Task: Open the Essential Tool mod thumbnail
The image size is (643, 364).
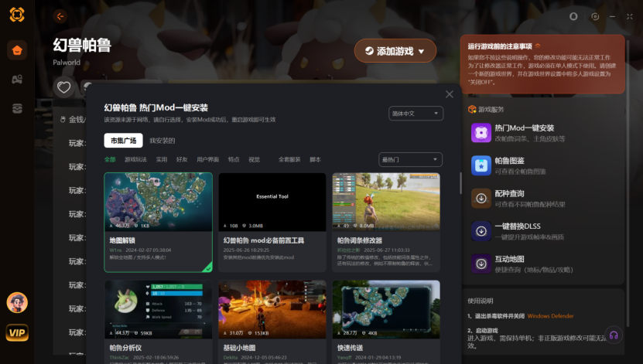Action: click(x=272, y=202)
